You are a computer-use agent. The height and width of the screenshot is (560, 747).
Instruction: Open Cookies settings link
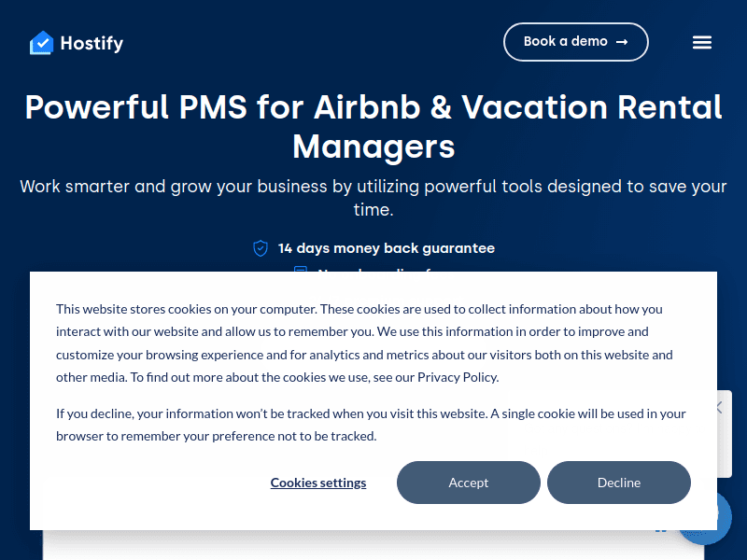click(318, 483)
